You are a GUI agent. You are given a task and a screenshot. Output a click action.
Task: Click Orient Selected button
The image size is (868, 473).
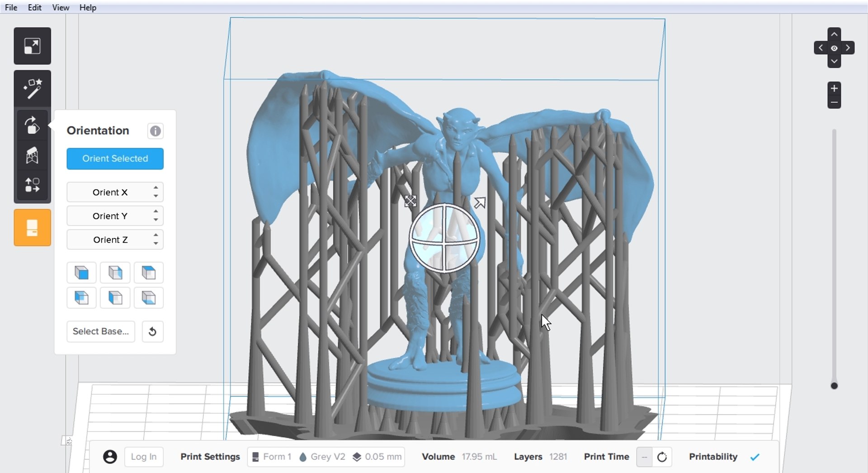[115, 159]
